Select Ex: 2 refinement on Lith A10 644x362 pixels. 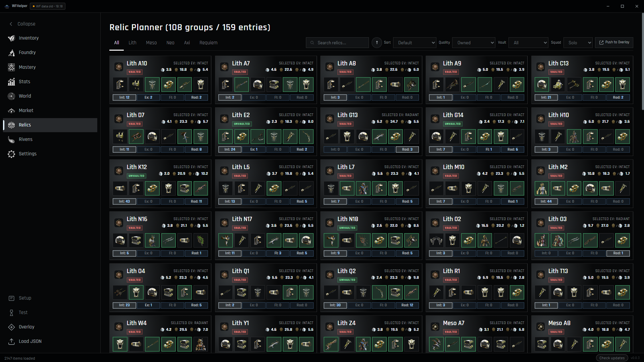pos(148,98)
